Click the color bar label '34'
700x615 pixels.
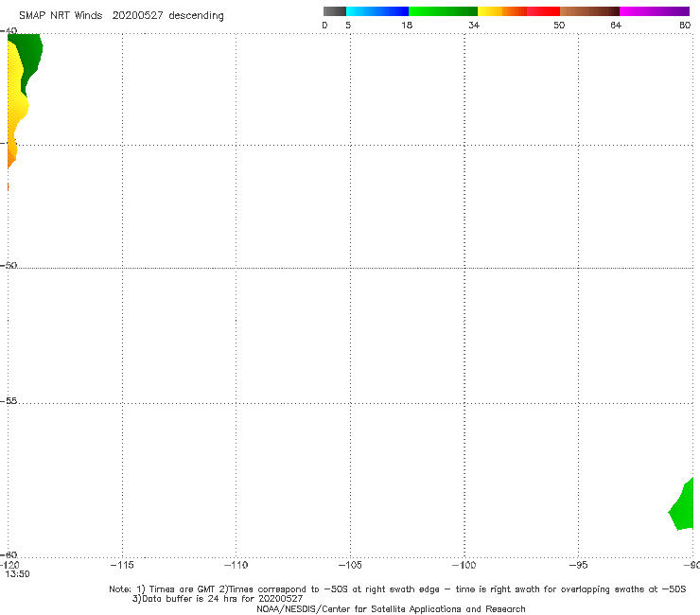tap(474, 25)
